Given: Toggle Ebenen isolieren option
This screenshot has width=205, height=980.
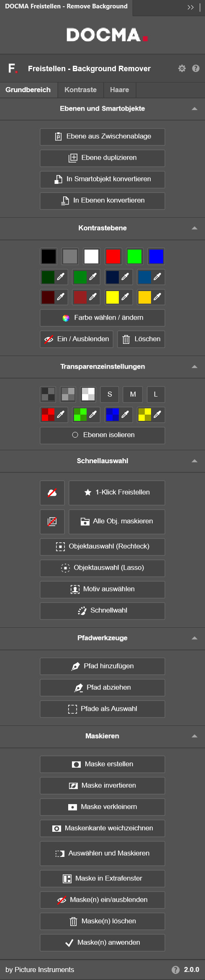Looking at the screenshot, I should pyautogui.click(x=102, y=435).
